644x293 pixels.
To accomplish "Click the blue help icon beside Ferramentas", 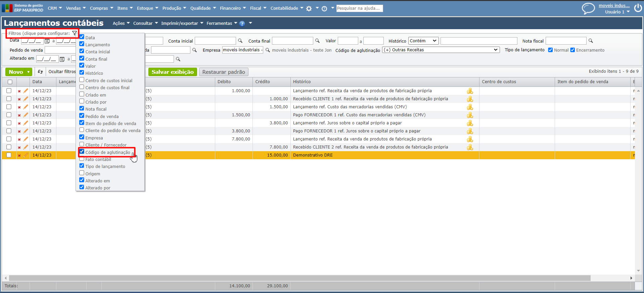I will click(x=242, y=23).
